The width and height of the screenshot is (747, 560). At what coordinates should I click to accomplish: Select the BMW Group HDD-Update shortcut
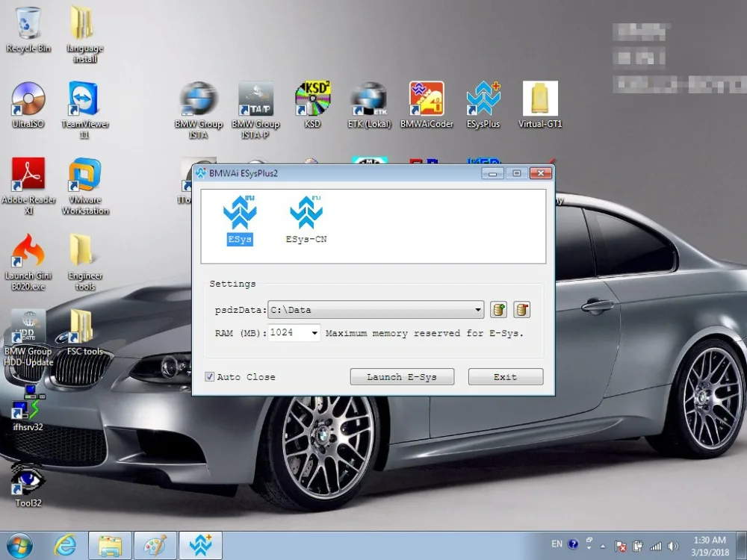28,338
